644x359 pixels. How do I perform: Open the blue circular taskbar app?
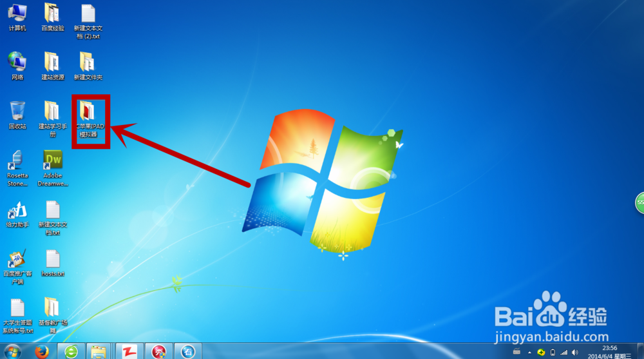188,352
